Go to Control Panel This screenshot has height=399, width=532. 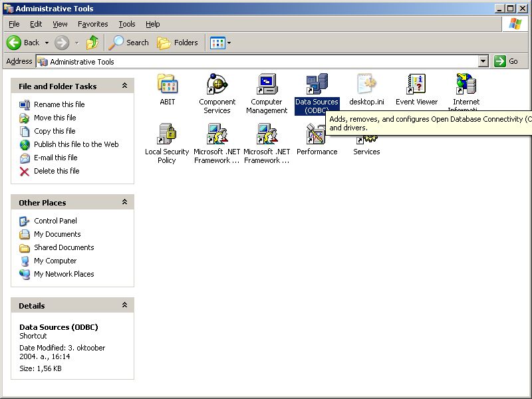[x=55, y=221]
